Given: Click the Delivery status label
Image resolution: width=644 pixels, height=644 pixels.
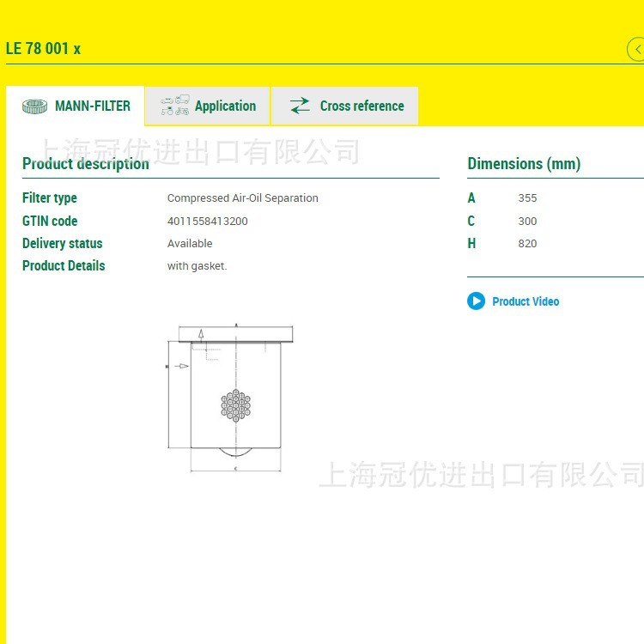Looking at the screenshot, I should click(63, 244).
